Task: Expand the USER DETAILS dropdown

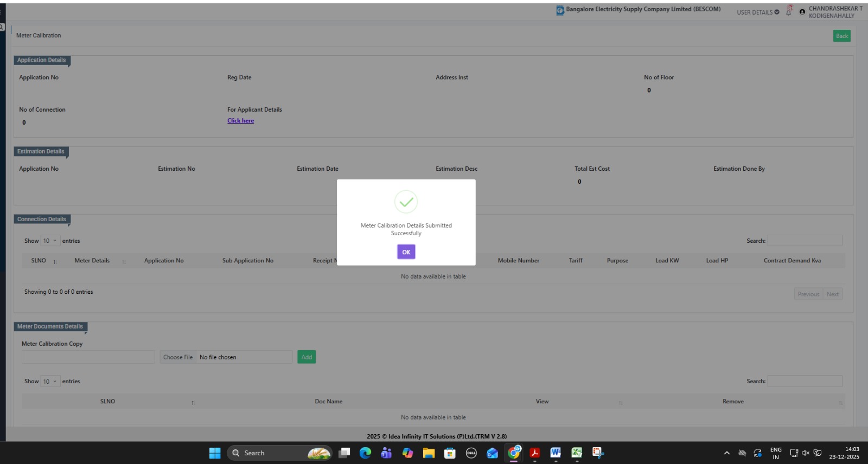Action: point(758,12)
